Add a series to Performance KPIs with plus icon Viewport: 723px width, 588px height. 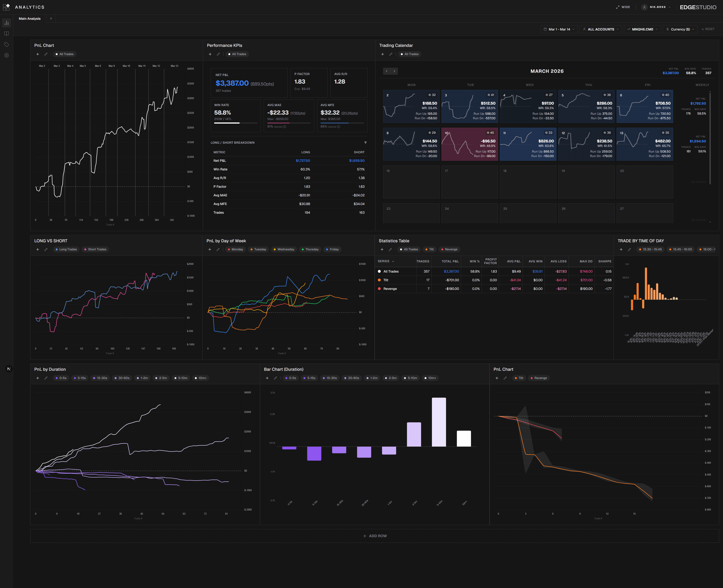(x=210, y=54)
